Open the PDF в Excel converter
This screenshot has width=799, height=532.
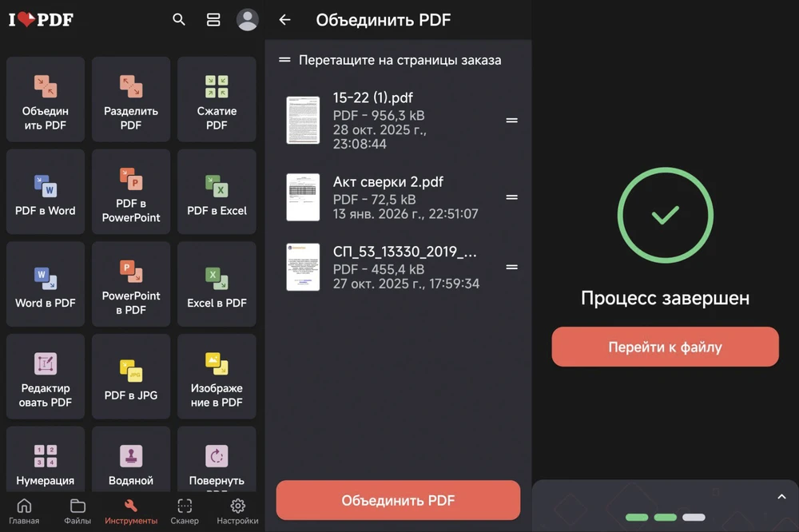217,192
